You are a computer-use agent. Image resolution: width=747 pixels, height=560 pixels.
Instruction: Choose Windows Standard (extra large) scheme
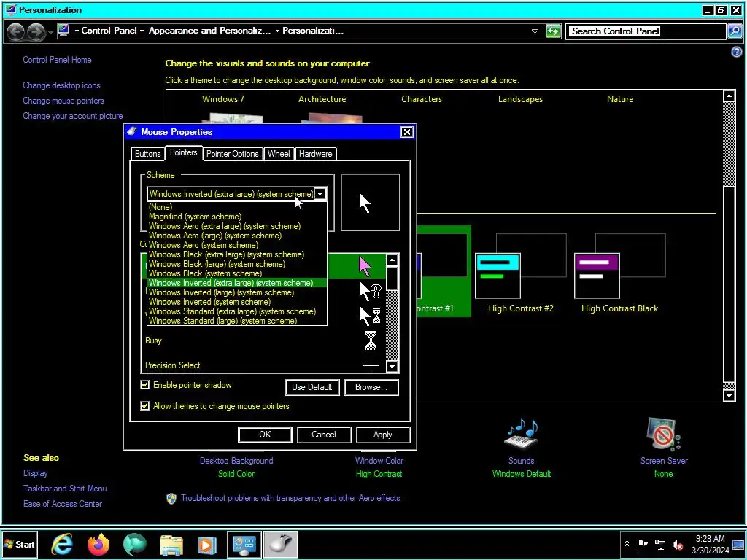pyautogui.click(x=237, y=311)
